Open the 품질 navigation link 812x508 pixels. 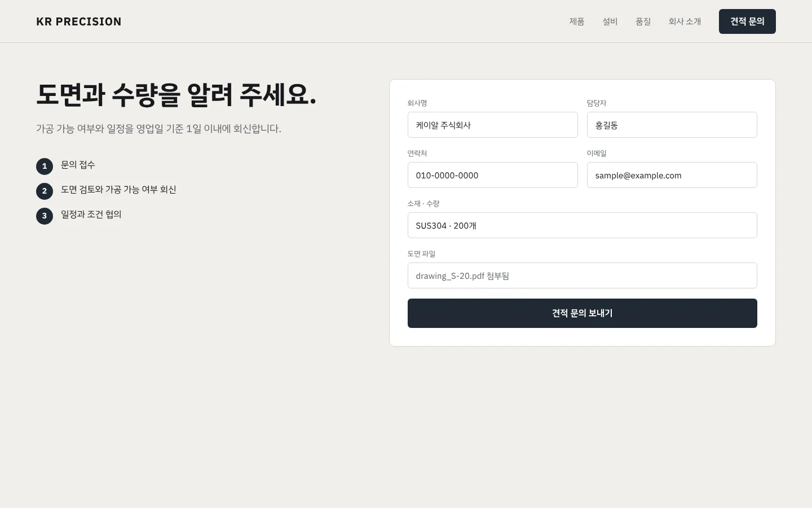click(x=643, y=21)
